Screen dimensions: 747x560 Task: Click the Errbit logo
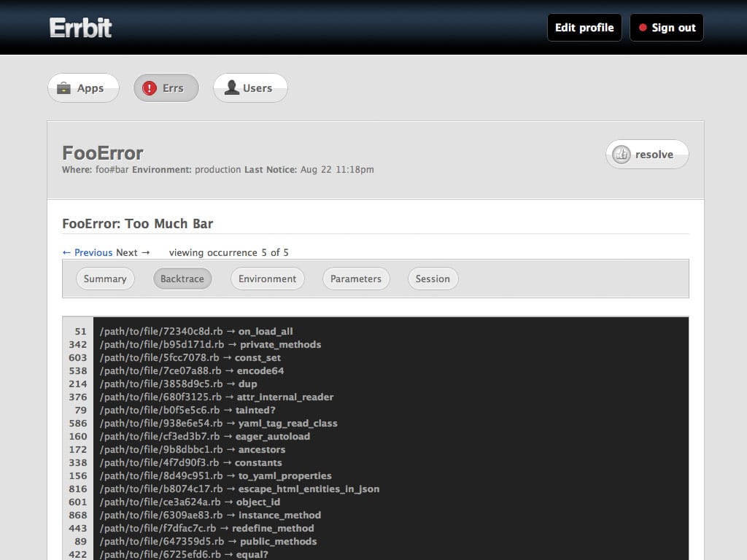[x=81, y=28]
